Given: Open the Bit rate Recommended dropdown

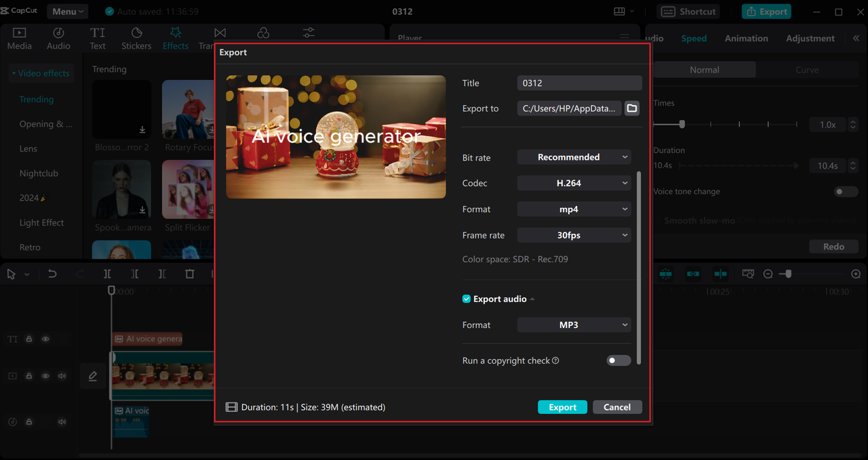Looking at the screenshot, I should click(574, 157).
